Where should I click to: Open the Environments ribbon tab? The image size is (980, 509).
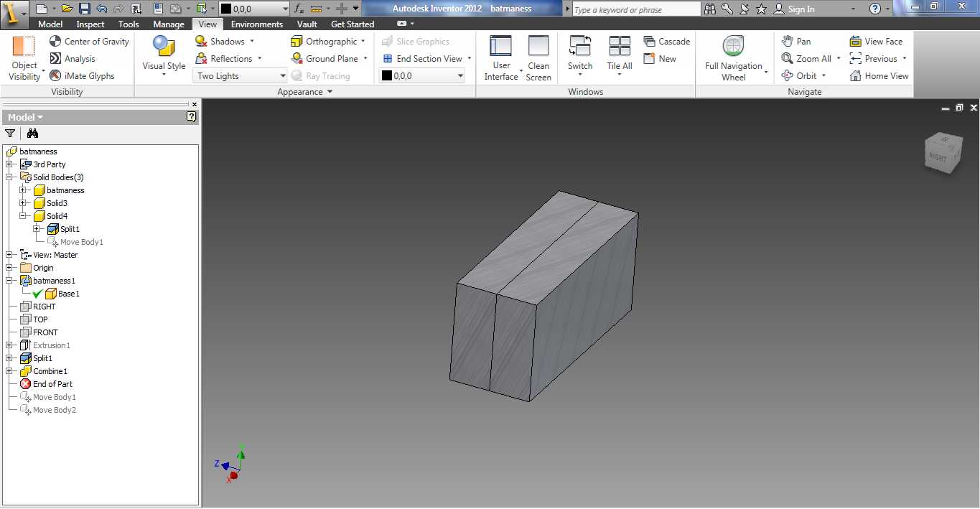pyautogui.click(x=257, y=24)
